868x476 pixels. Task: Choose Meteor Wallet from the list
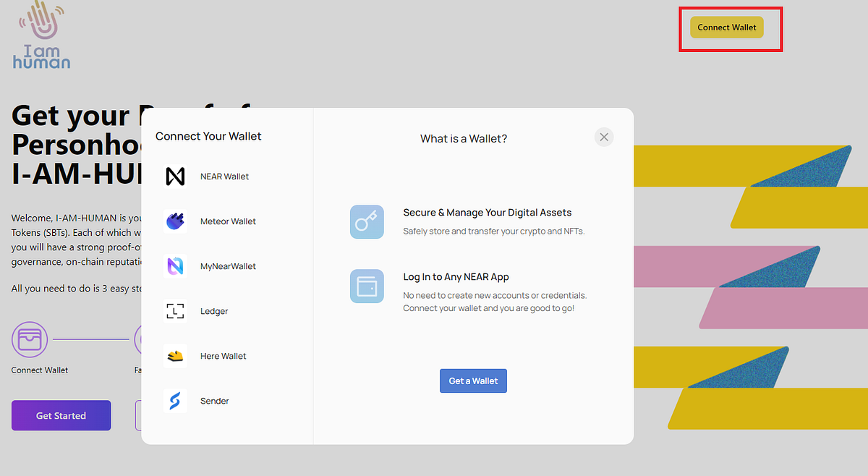tap(228, 221)
